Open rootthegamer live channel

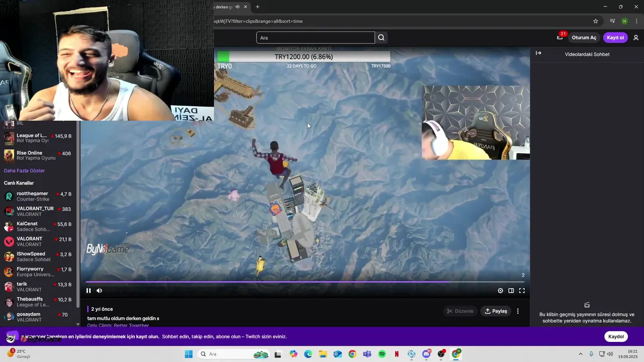(38, 196)
